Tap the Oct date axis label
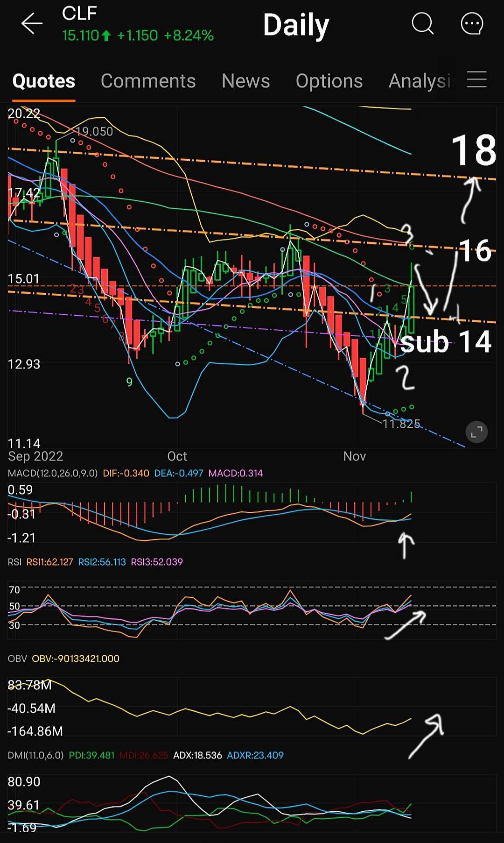504x843 pixels. pos(177,456)
